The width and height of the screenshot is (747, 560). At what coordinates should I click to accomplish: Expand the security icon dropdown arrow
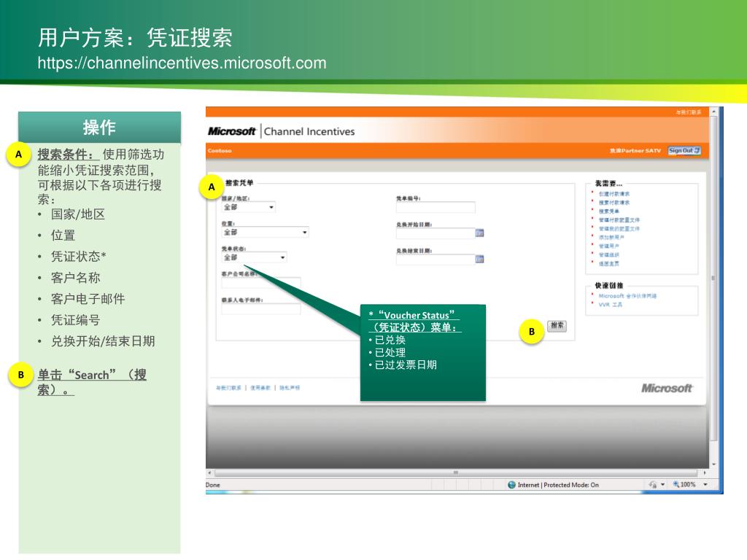click(662, 485)
